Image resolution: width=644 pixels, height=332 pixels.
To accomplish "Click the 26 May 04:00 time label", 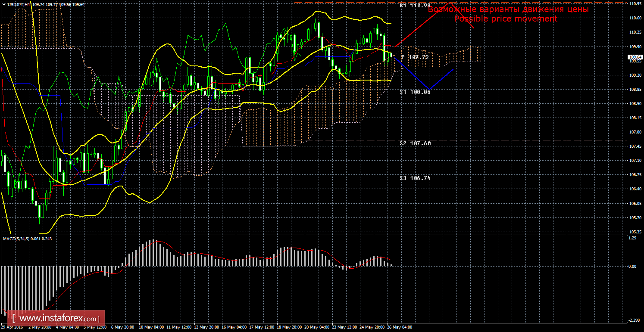I will (x=400, y=327).
